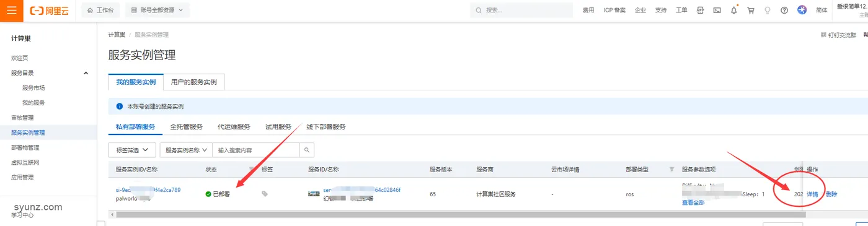
Task: Click the 阿里云 logo
Action: click(50, 11)
